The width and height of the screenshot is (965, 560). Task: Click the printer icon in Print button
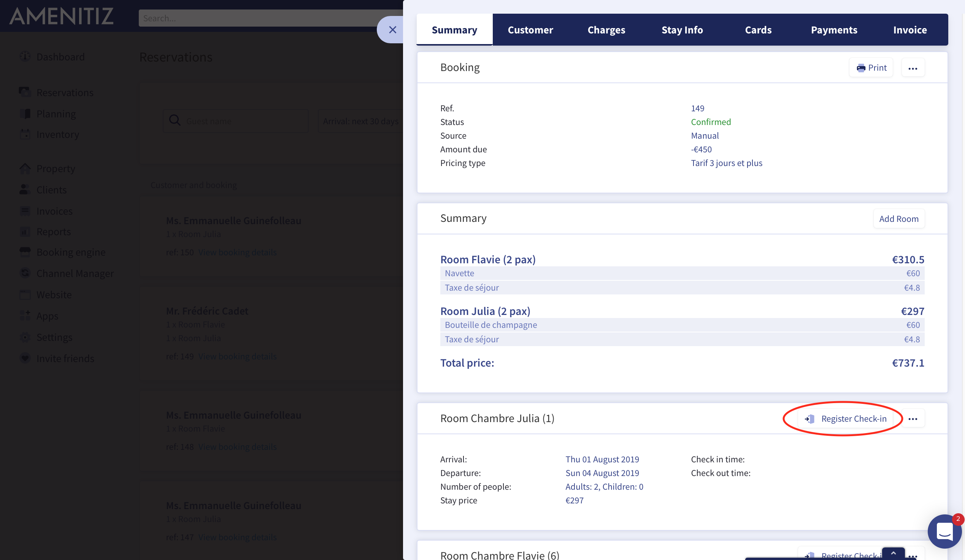pos(861,68)
